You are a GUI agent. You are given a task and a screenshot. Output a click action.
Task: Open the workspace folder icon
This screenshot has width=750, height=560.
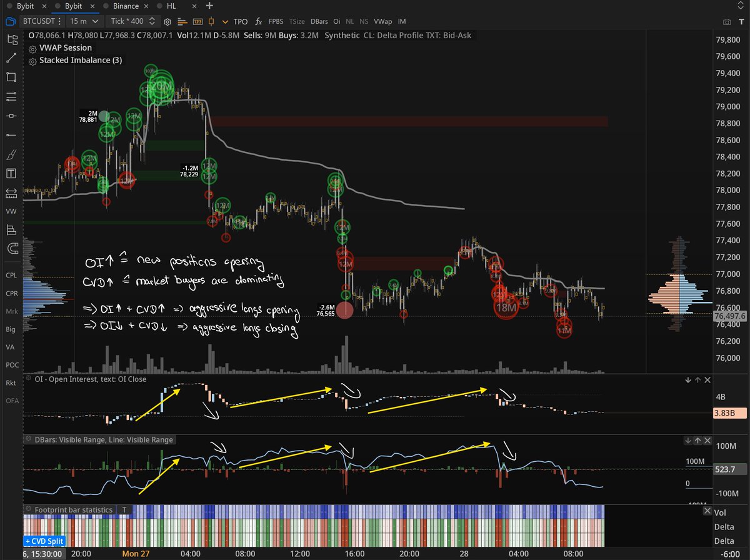point(11,21)
